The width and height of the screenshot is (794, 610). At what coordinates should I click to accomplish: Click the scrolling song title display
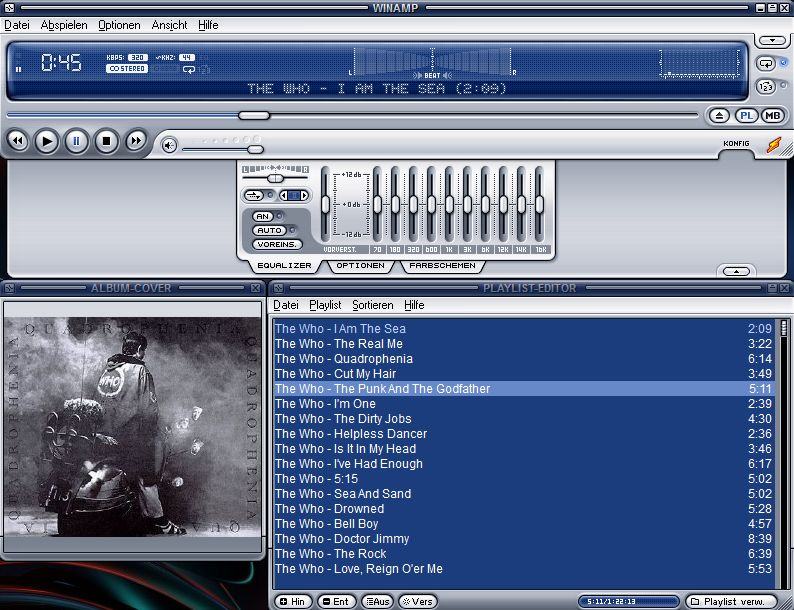pos(377,89)
